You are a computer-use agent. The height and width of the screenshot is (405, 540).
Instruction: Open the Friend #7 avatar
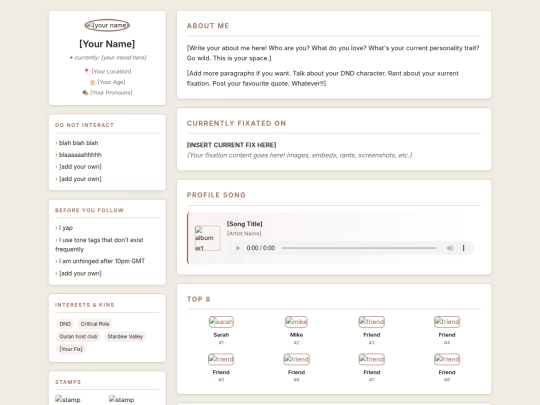pos(372,359)
